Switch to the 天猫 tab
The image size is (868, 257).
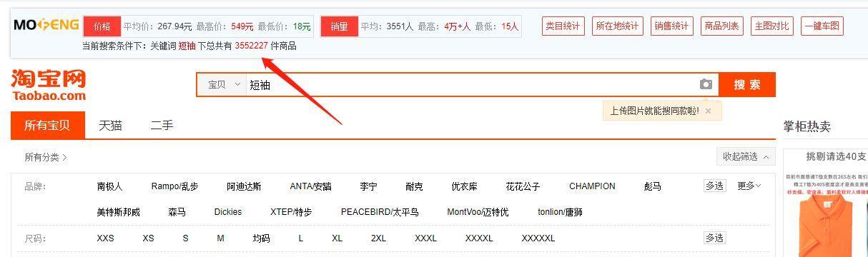110,126
